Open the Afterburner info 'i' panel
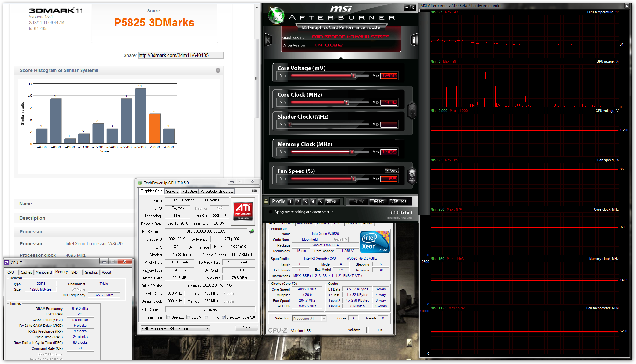The width and height of the screenshot is (636, 364). coord(414,40)
